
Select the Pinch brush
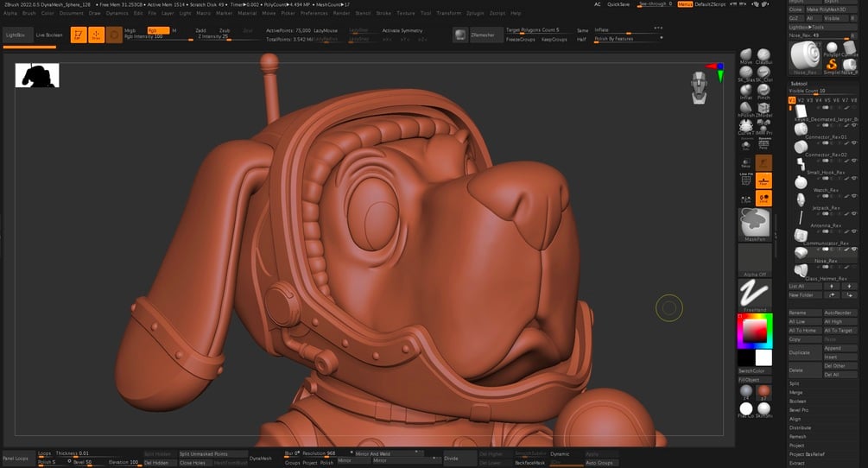click(764, 92)
